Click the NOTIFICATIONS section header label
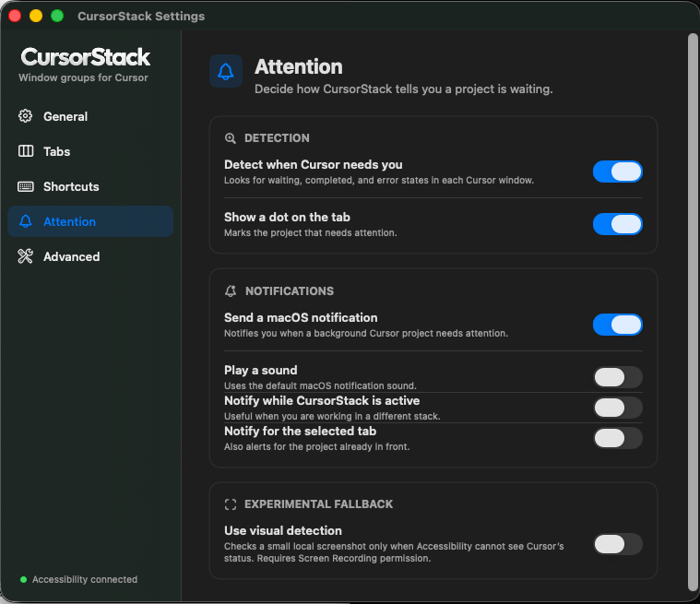This screenshot has height=604, width=700. click(x=290, y=291)
